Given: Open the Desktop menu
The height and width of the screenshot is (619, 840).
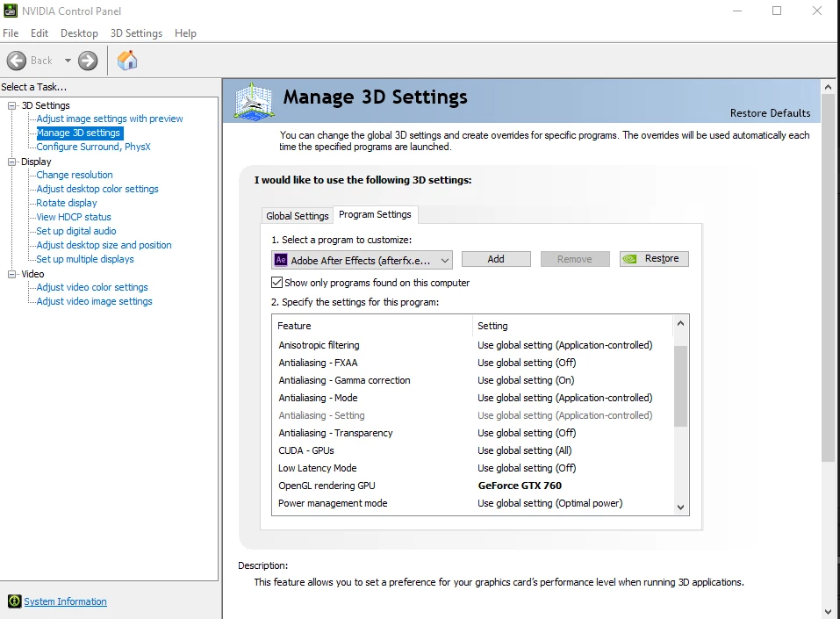Looking at the screenshot, I should click(79, 33).
